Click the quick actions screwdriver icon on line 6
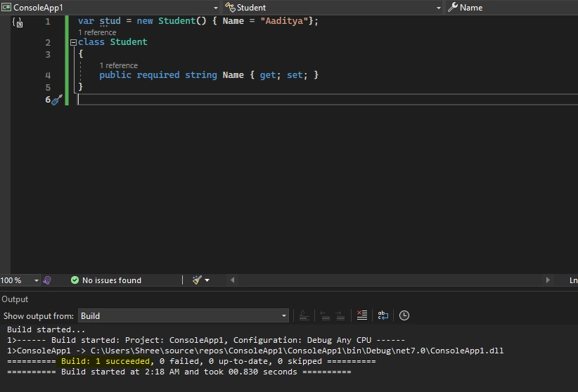This screenshot has width=578, height=392. coord(56,100)
